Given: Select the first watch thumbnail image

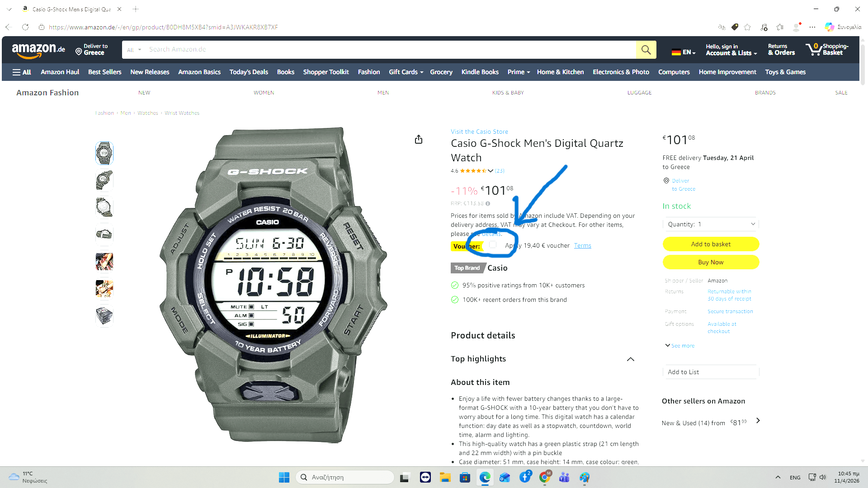Looking at the screenshot, I should click(x=104, y=153).
